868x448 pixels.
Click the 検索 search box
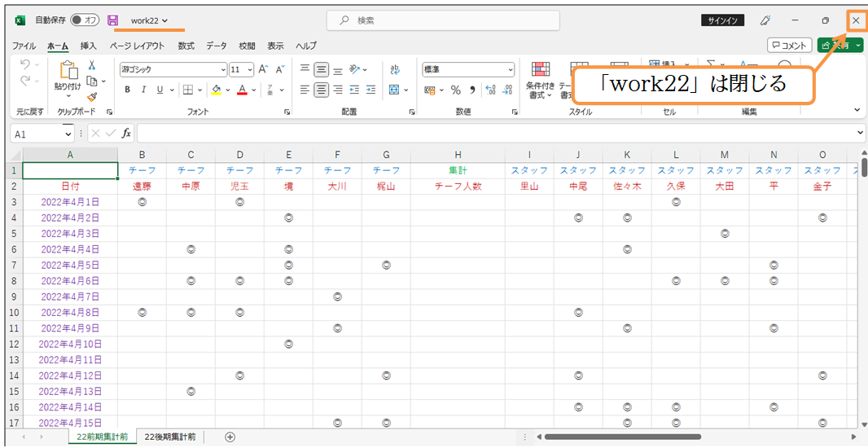[x=443, y=20]
